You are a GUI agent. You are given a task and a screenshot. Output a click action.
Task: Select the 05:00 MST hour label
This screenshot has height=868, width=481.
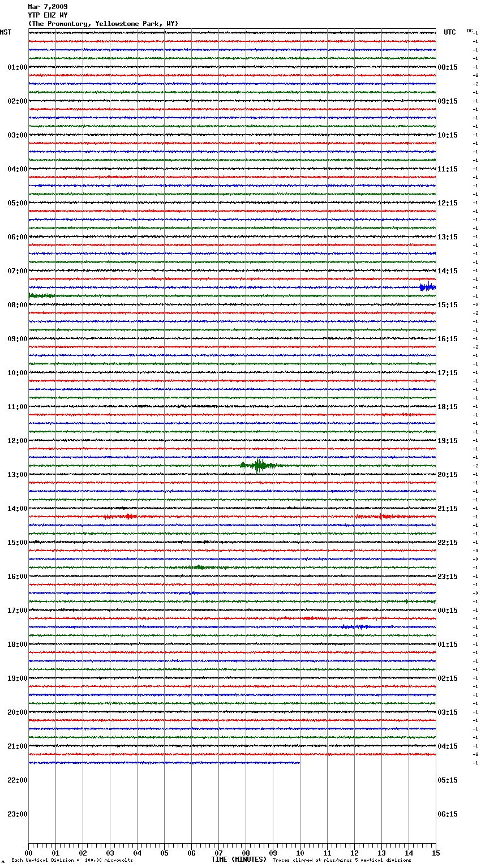[x=18, y=203]
